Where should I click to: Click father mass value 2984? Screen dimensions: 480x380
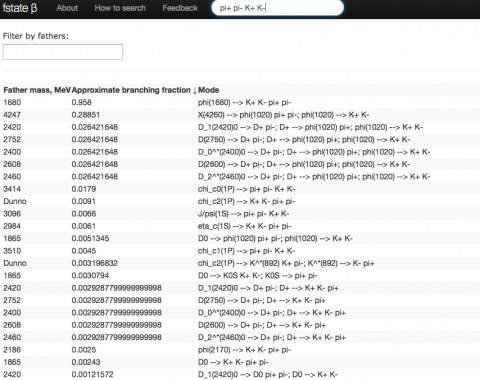(12, 226)
